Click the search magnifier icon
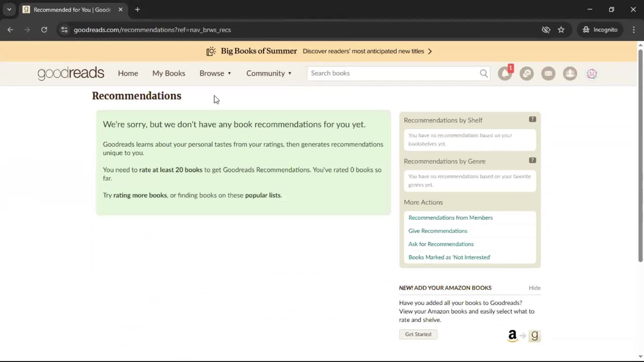The width and height of the screenshot is (644, 362). click(484, 73)
